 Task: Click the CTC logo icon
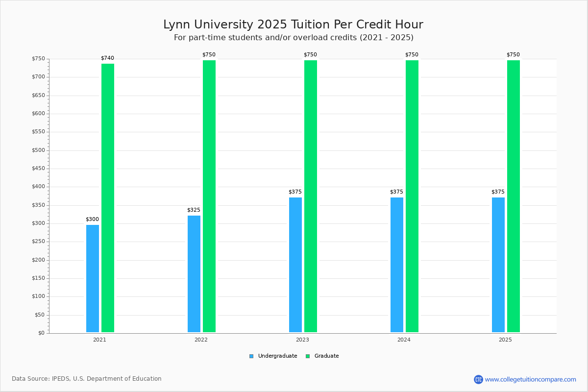478,379
